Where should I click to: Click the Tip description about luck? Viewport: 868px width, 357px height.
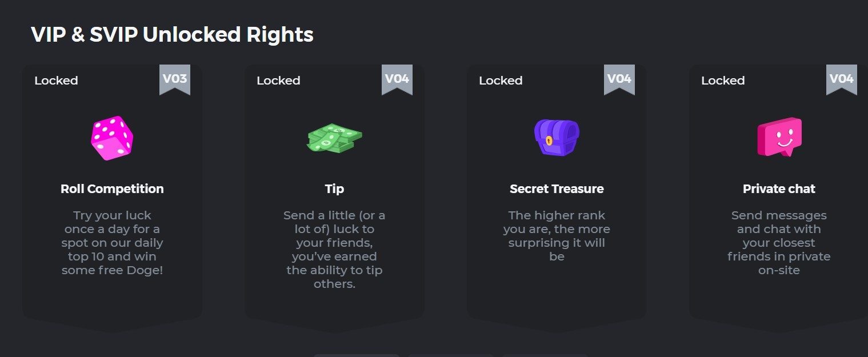tap(334, 250)
